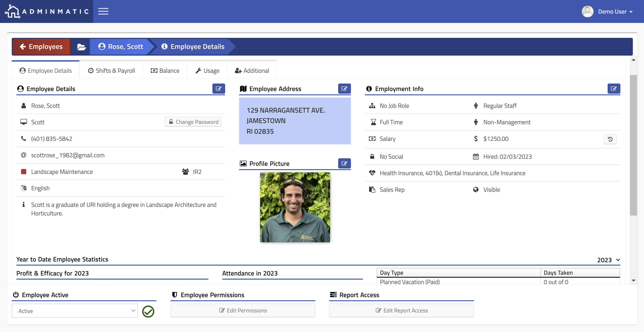
Task: Edit the Employment Info section
Action: (x=614, y=89)
